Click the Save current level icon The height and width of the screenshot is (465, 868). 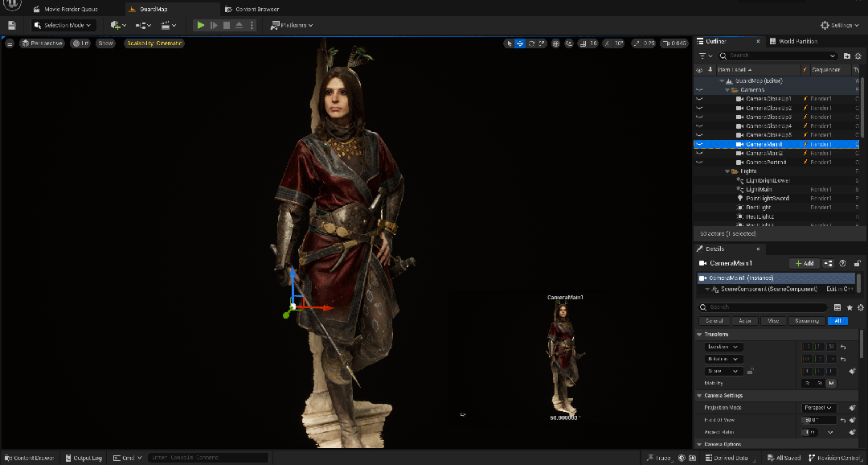11,26
